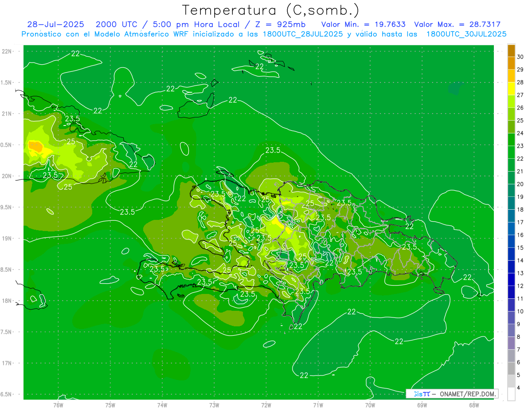Pick the orange swatch between 29 and 30
This screenshot has height=411, width=532.
[x=511, y=63]
